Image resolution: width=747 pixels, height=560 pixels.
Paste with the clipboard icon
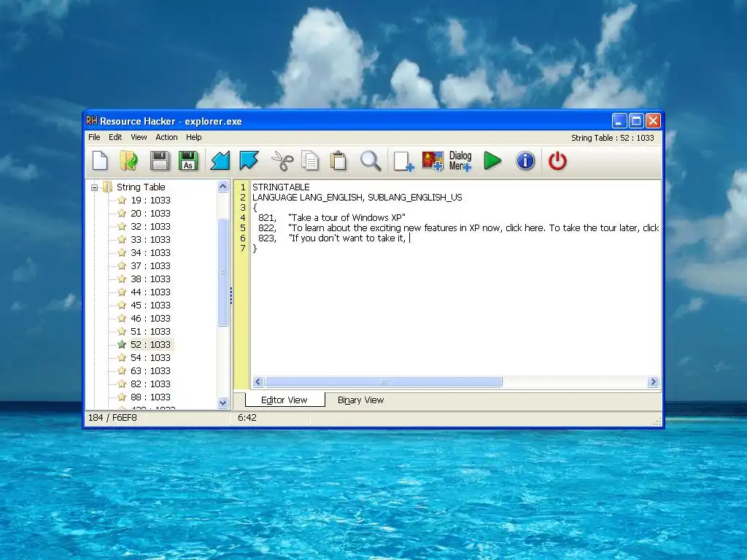click(338, 160)
